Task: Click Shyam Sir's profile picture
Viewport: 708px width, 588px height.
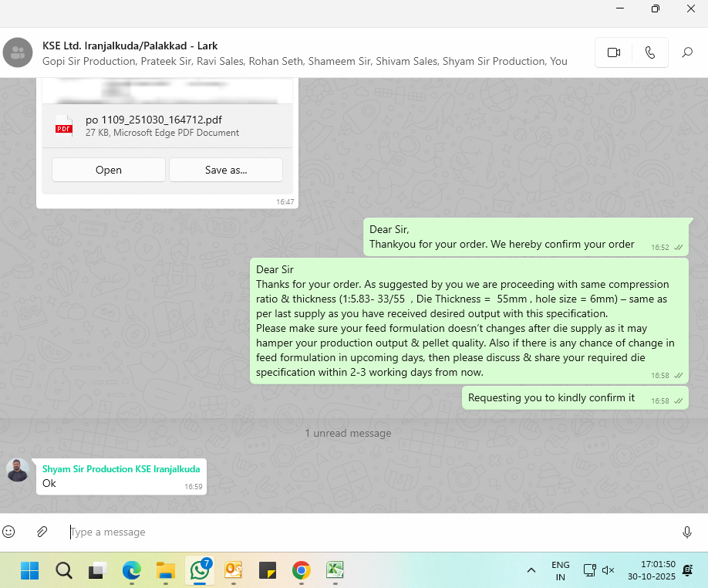Action: (18, 470)
